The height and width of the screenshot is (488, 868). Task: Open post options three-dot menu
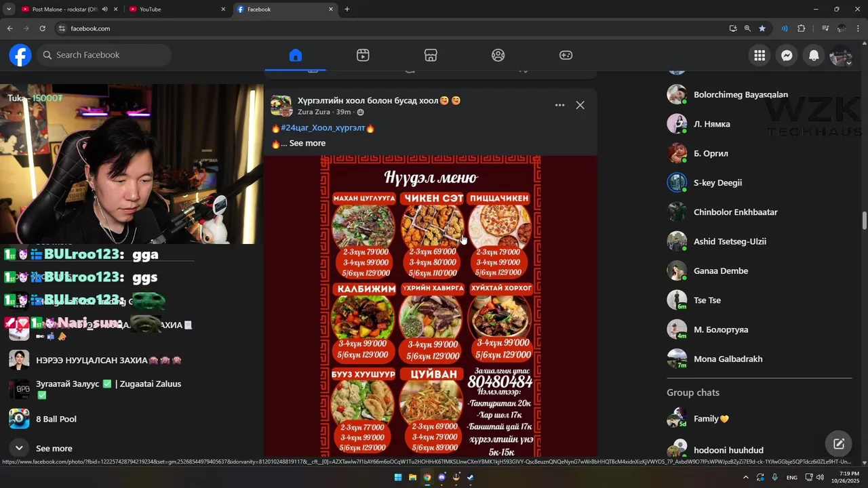pos(559,105)
